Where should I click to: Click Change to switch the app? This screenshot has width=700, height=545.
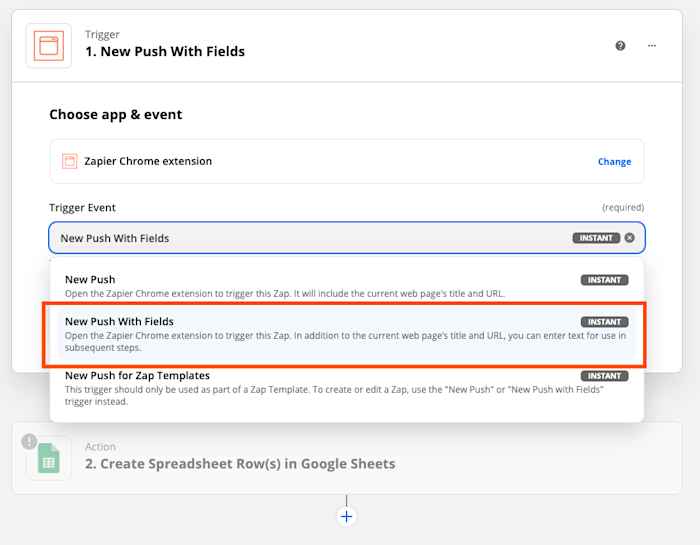pyautogui.click(x=614, y=162)
